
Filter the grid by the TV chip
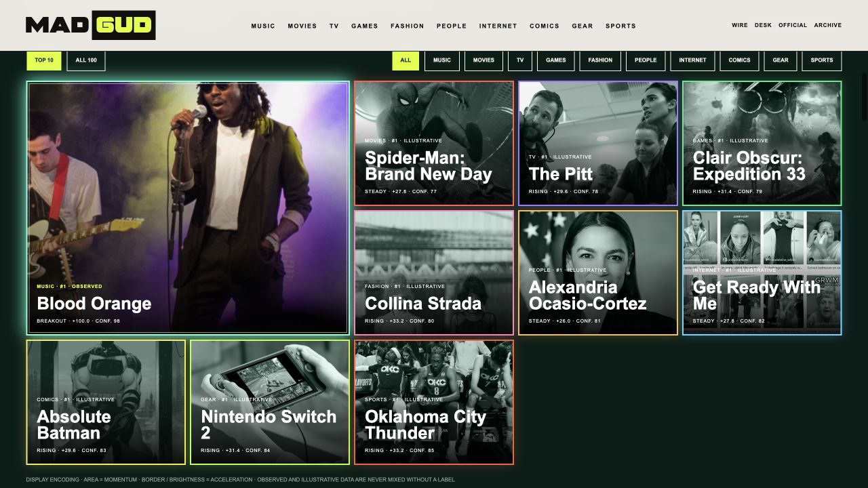click(520, 60)
